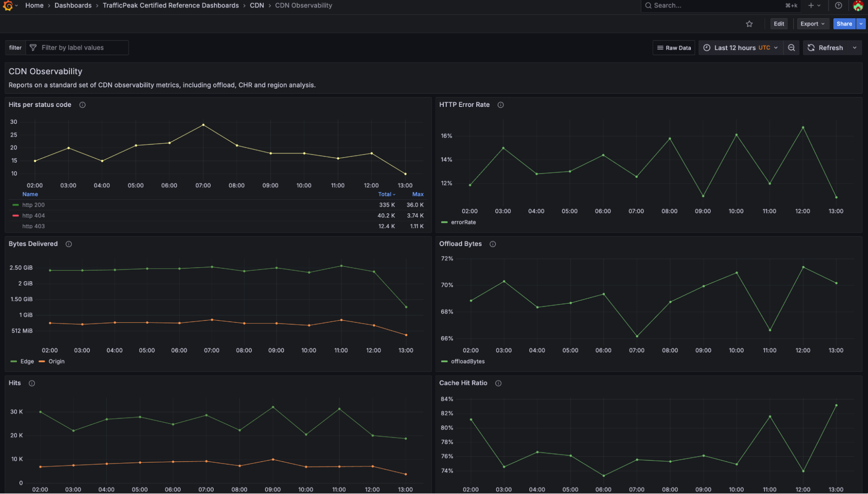The width and height of the screenshot is (868, 494).
Task: Open the CDN folder from the breadcrumb
Action: (257, 6)
